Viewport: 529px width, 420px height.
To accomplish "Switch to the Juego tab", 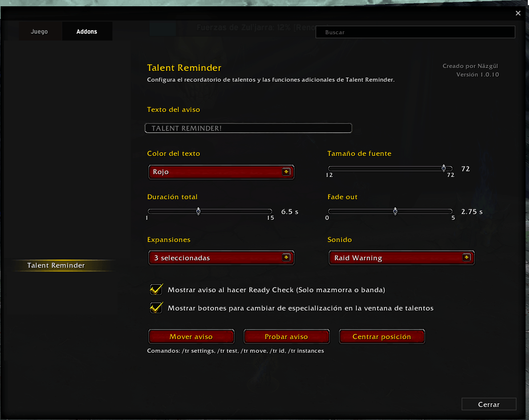I will click(39, 31).
